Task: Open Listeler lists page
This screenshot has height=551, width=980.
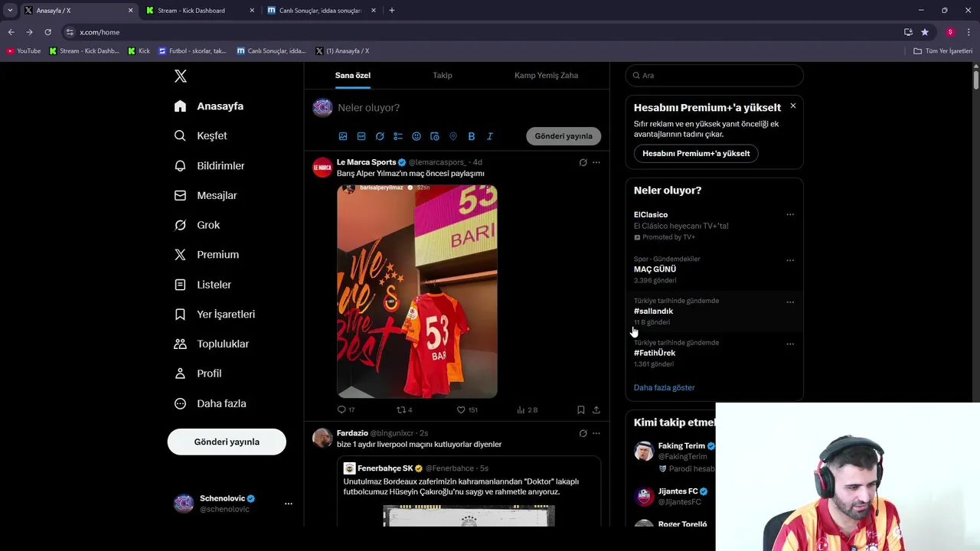Action: pyautogui.click(x=202, y=285)
